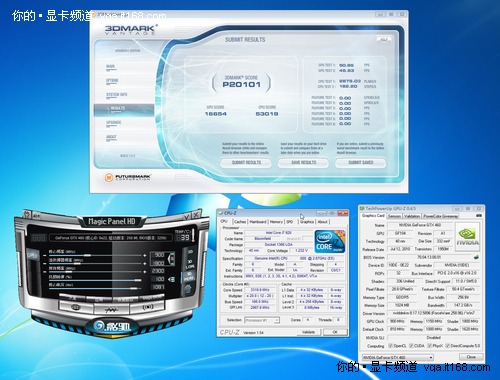
Task: Select RESULTS in the 3DMark Vantage sidebar
Action: 124,109
